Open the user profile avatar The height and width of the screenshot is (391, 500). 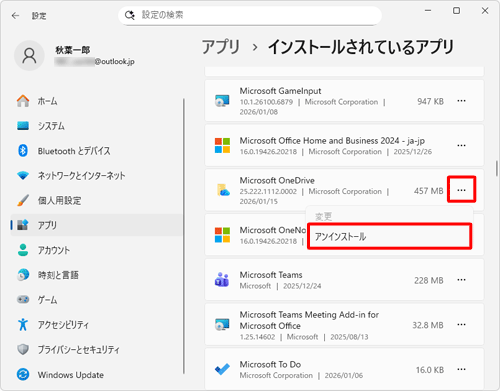[29, 56]
